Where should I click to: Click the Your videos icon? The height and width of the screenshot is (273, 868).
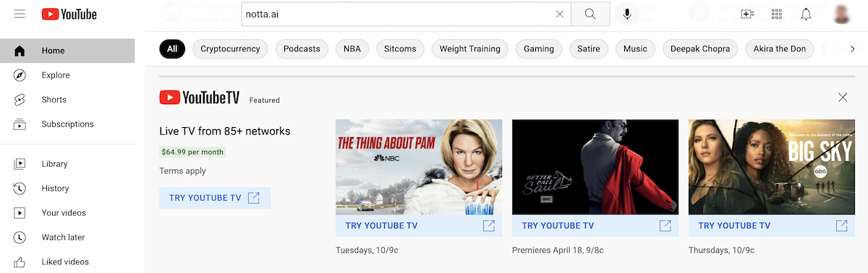(x=20, y=213)
